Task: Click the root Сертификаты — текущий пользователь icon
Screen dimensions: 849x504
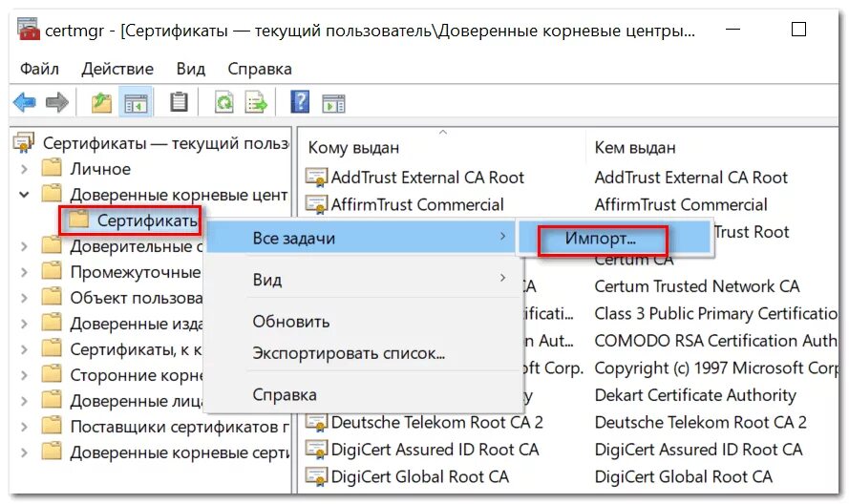Action: click(x=25, y=143)
